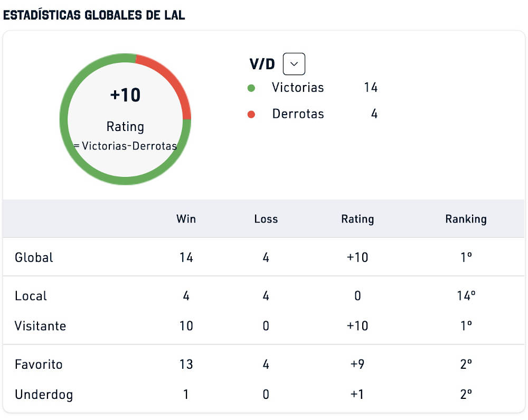The image size is (528, 420).
Task: Sort by the Rating column header
Action: tap(357, 219)
